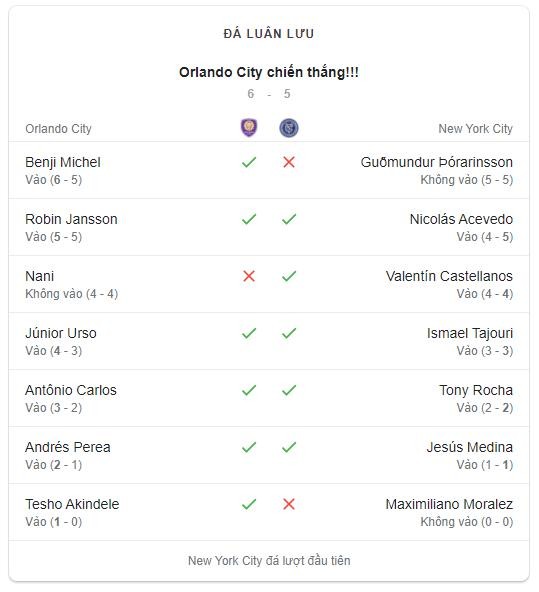Screen dimensions: 539x592
Task: Open player Ismael Tajouri
Action: click(x=470, y=333)
